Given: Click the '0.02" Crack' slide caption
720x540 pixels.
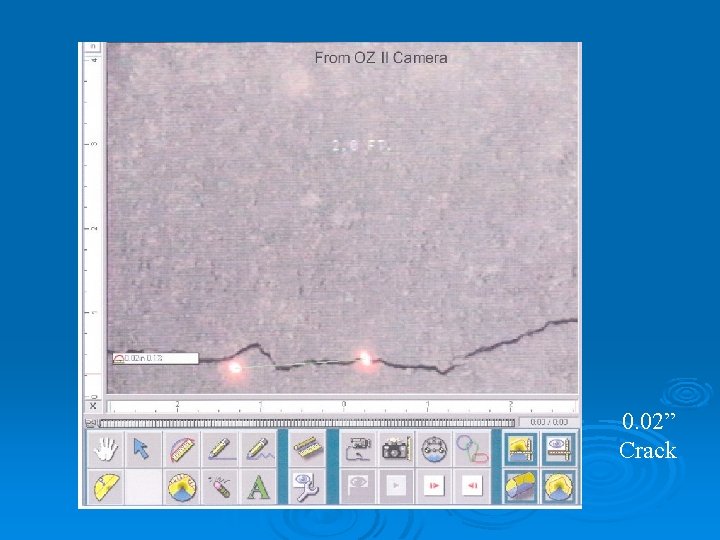Looking at the screenshot, I should pyautogui.click(x=648, y=435).
